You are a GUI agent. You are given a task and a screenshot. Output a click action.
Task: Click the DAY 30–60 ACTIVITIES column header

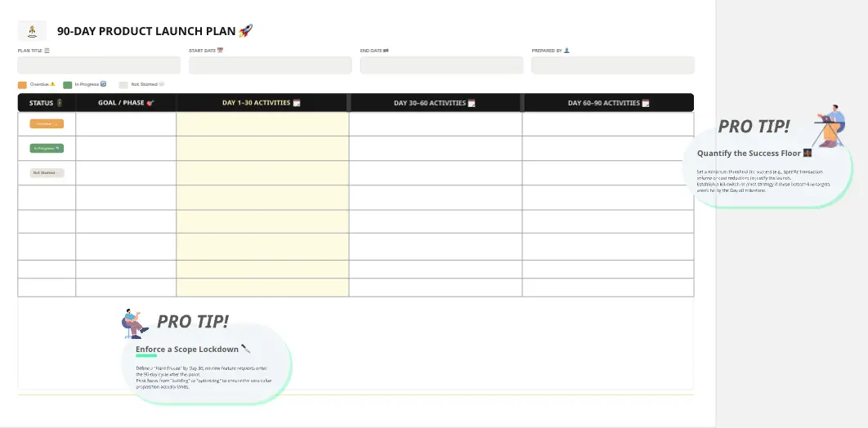click(435, 103)
